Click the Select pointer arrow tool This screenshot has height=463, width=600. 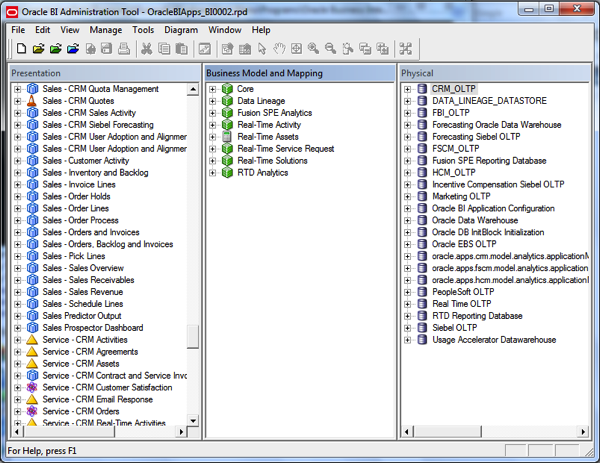(262, 49)
